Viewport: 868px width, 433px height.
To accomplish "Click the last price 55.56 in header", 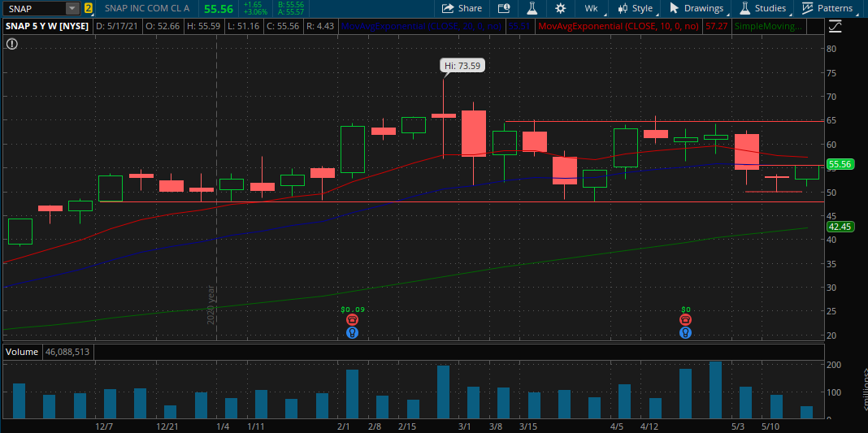I will coord(217,9).
